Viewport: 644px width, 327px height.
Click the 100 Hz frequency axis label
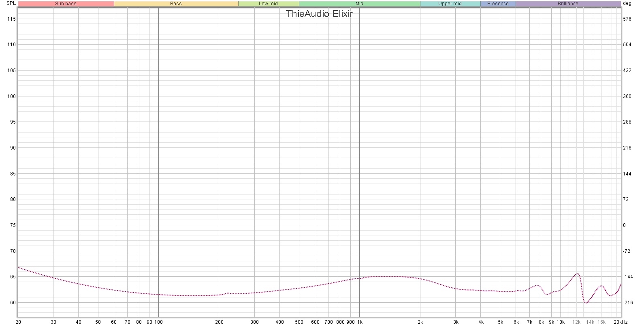(x=158, y=322)
